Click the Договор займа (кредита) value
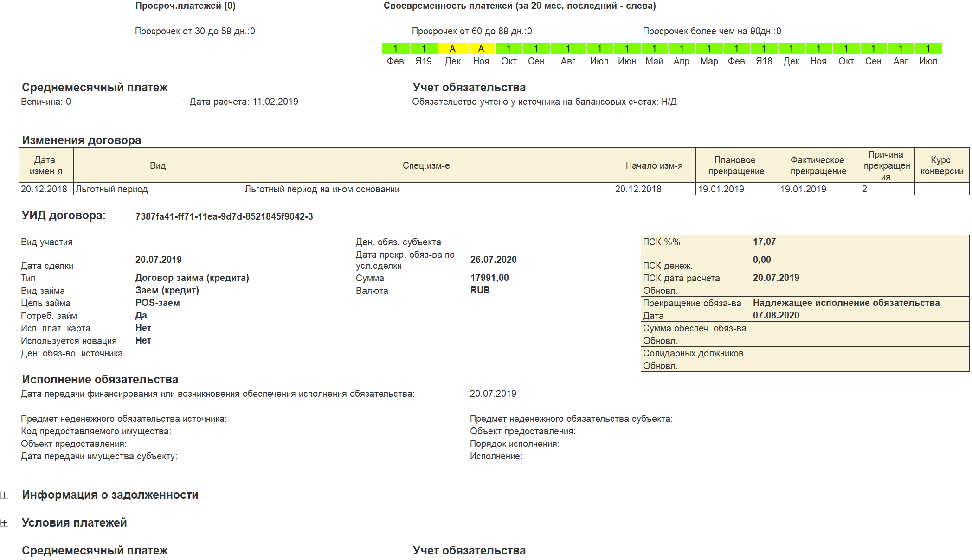The height and width of the screenshot is (560, 972). [x=192, y=278]
